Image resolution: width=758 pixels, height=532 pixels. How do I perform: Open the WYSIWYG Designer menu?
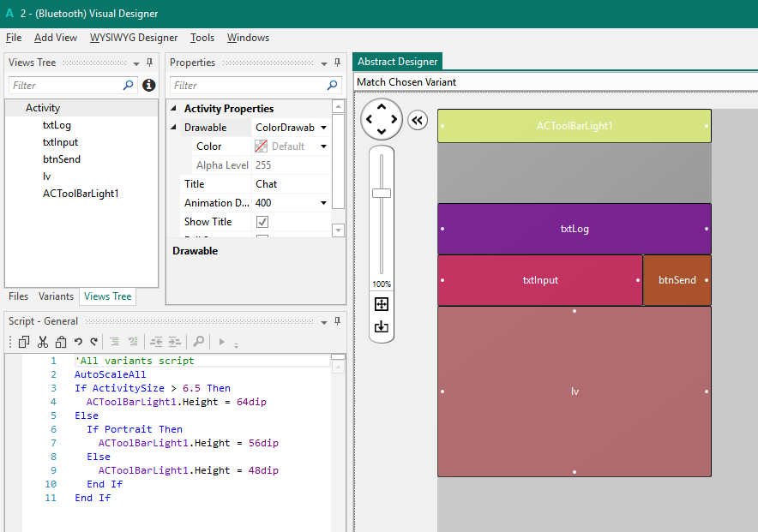point(134,38)
